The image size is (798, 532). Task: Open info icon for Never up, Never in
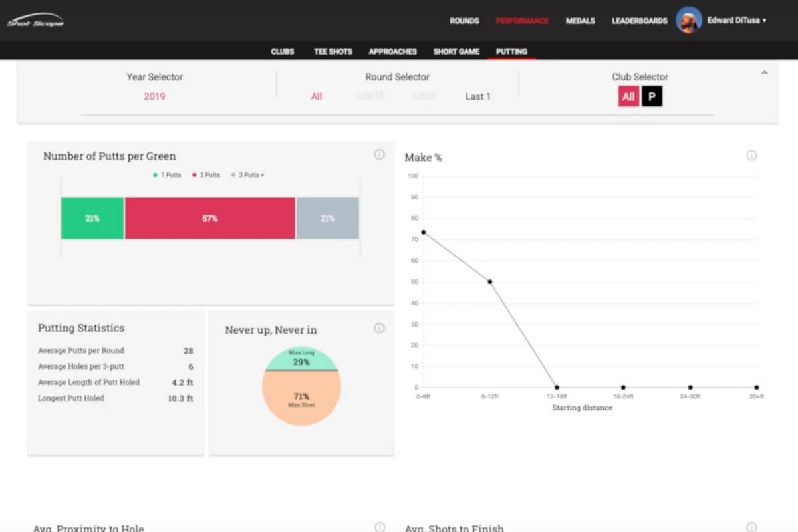(379, 328)
